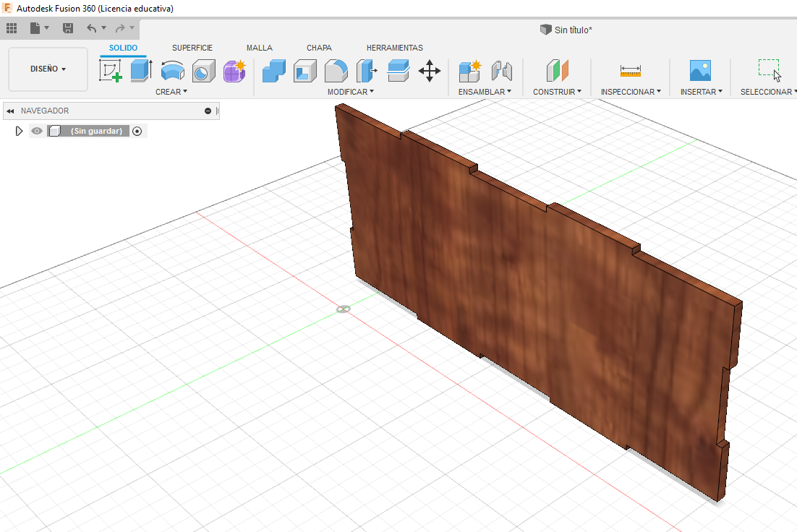
Task: Click the Insert image icon
Action: pyautogui.click(x=699, y=71)
